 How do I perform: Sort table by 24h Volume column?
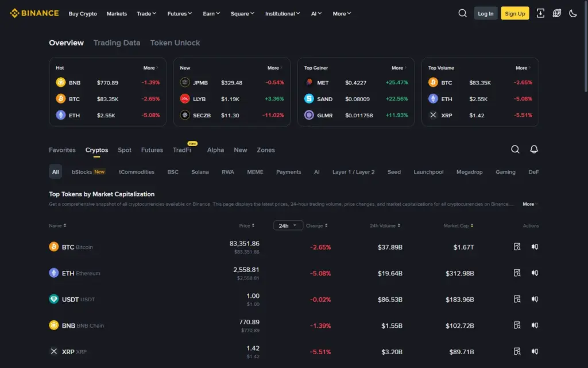[x=385, y=225]
